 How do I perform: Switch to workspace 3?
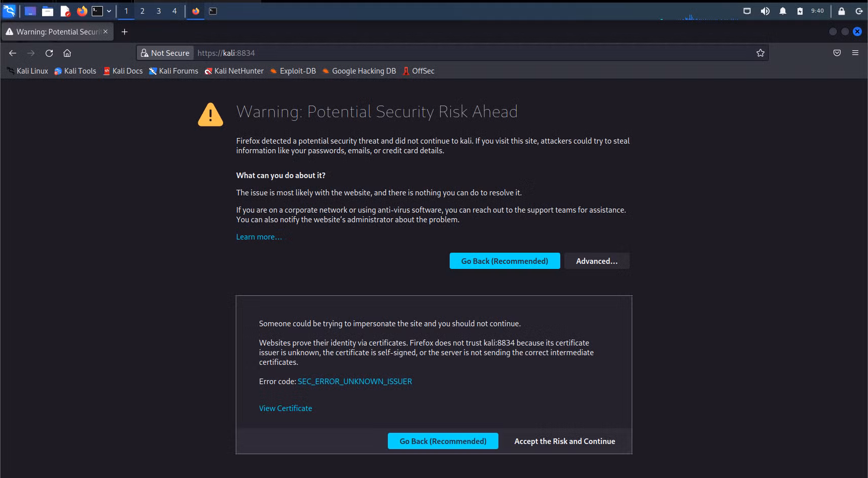(159, 11)
